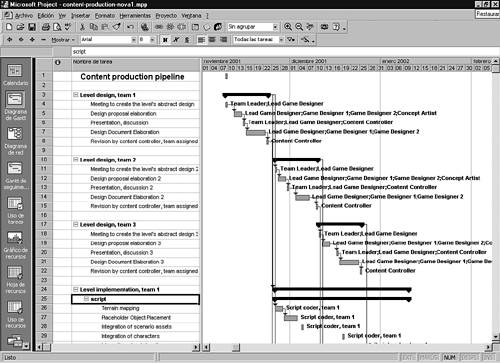
Task: Open Task Notes icon
Action: 207,27
